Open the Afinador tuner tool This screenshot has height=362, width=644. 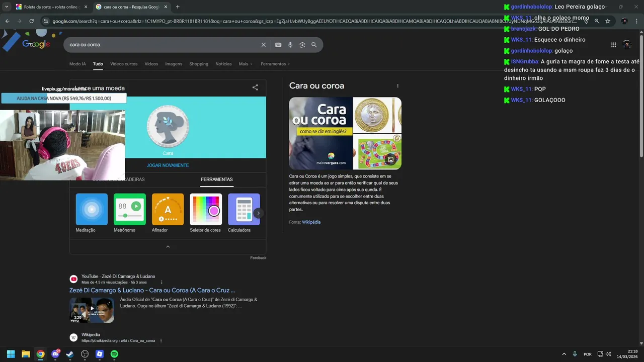pos(168,213)
